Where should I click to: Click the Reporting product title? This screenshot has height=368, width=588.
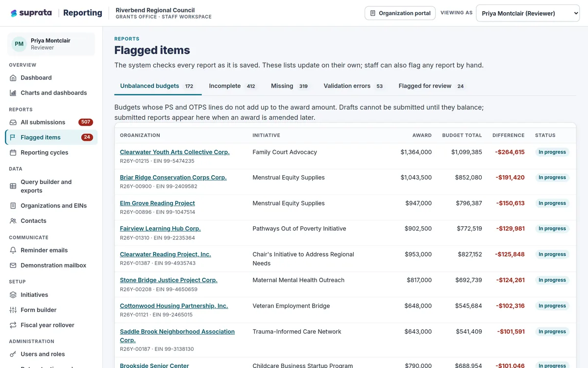tap(83, 13)
